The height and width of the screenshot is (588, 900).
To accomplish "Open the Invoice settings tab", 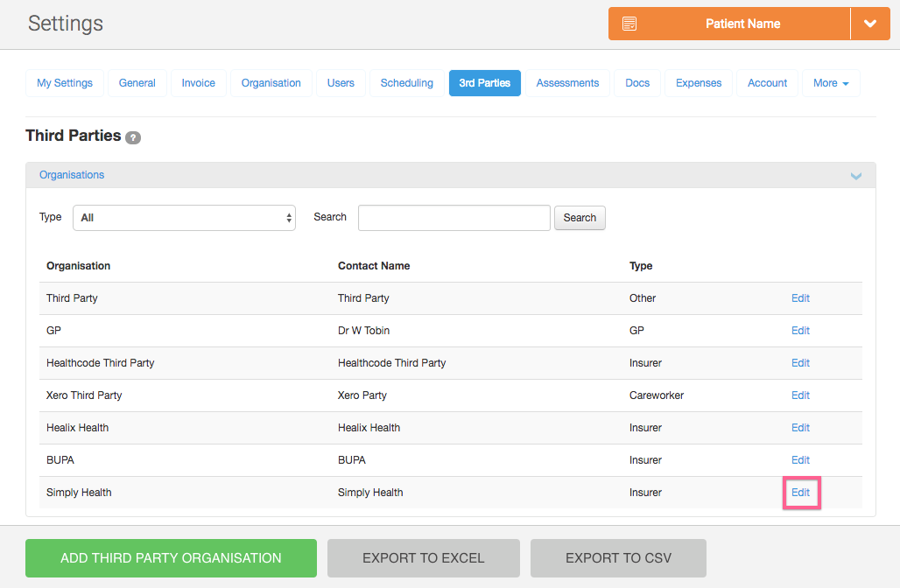I will pyautogui.click(x=199, y=83).
